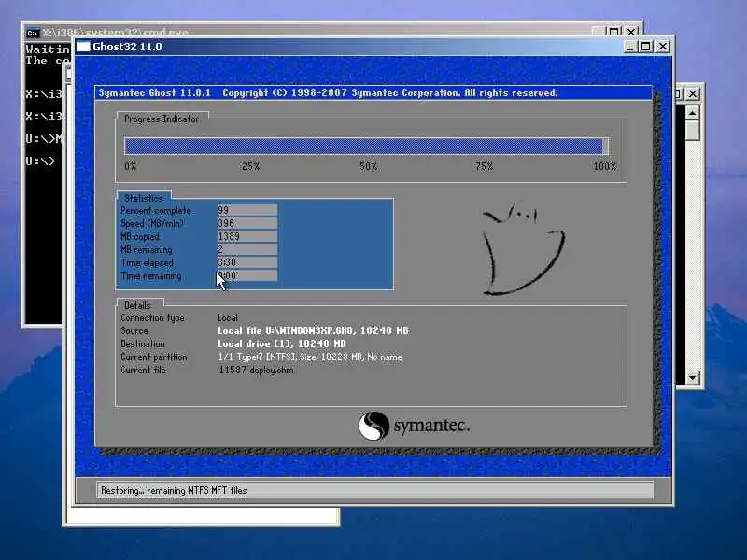Click the Time remaining label

coord(151,275)
